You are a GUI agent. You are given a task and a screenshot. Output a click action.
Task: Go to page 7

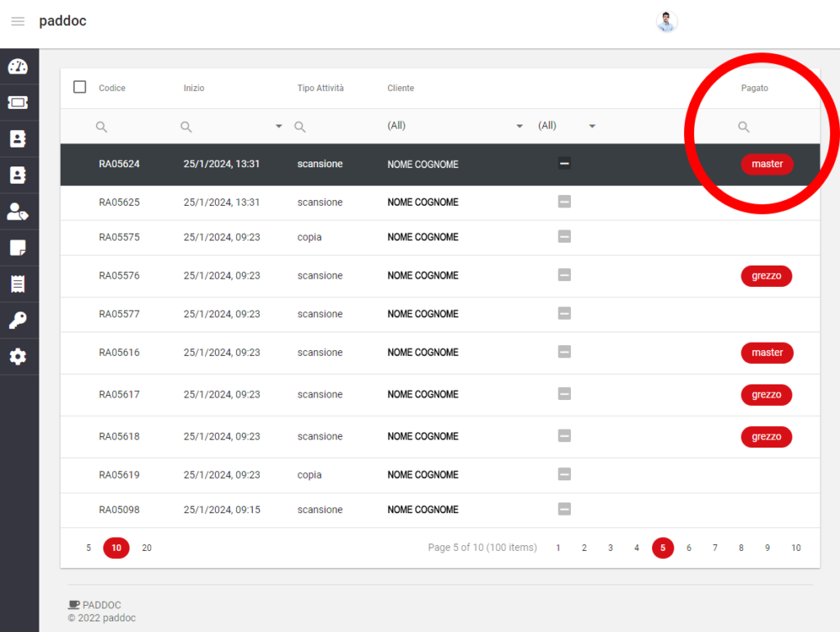[715, 548]
